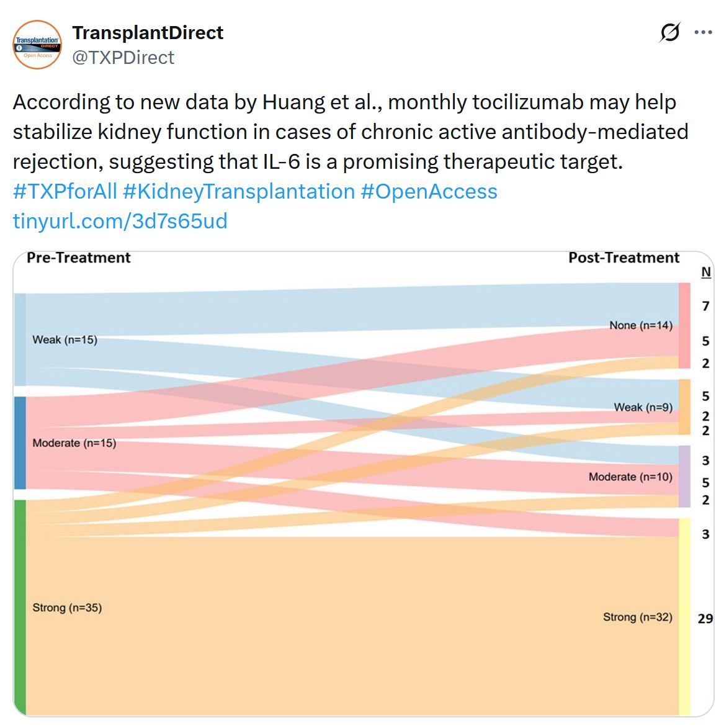Open the Grok slashed-circle icon
Viewport: 724px width, 728px height.
pyautogui.click(x=670, y=32)
